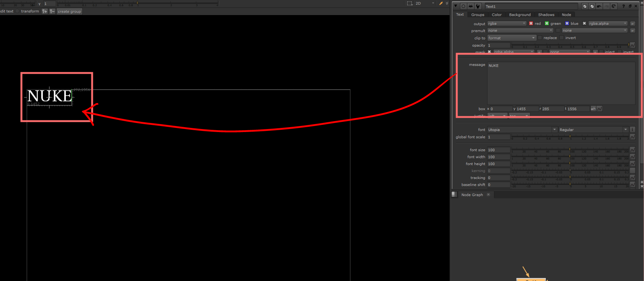The height and width of the screenshot is (281, 644).
Task: Select the Node Graph tab
Action: pyautogui.click(x=472, y=195)
